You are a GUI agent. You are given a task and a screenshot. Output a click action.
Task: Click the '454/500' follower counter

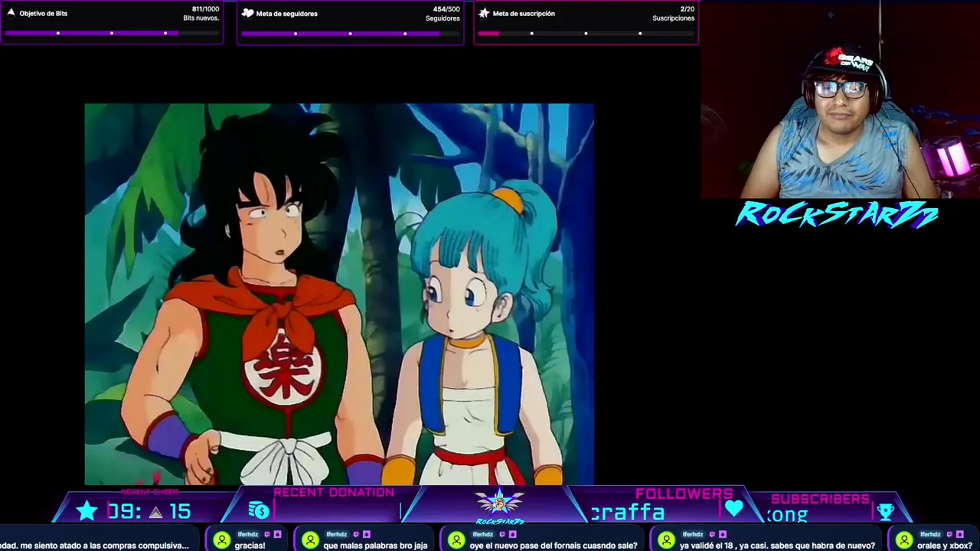(x=446, y=9)
